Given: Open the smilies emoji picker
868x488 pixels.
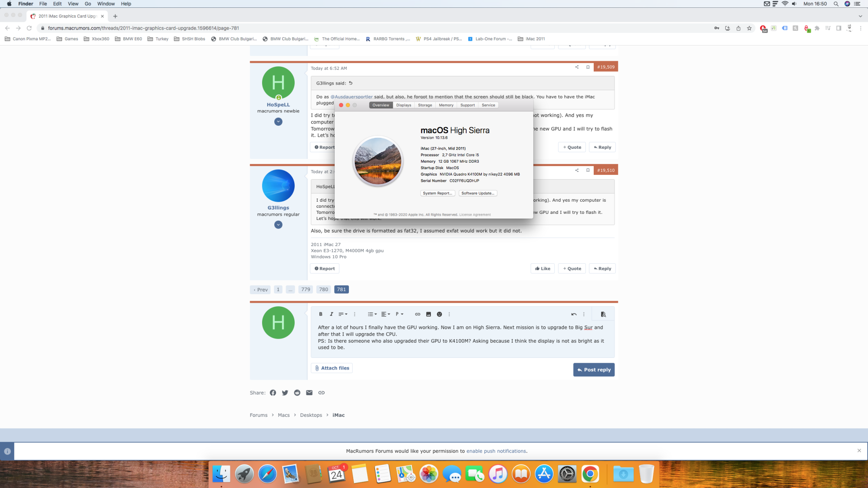Looking at the screenshot, I should pyautogui.click(x=439, y=314).
